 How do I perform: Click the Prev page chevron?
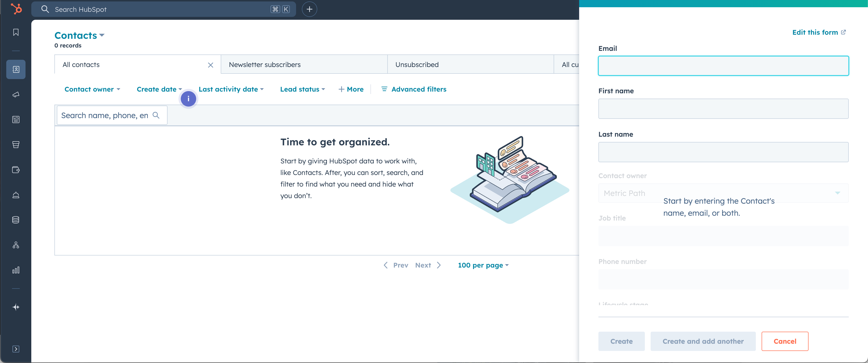tap(386, 265)
